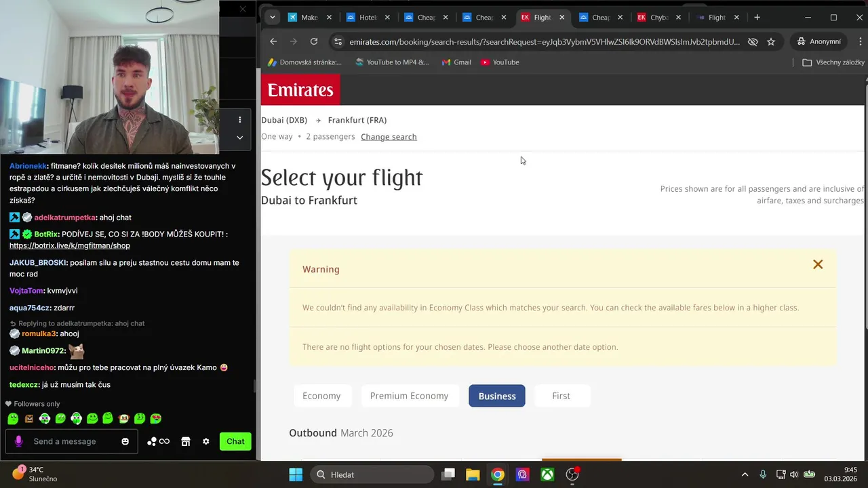This screenshot has height=488, width=868.
Task: Open the Windows Start menu
Action: click(296, 474)
